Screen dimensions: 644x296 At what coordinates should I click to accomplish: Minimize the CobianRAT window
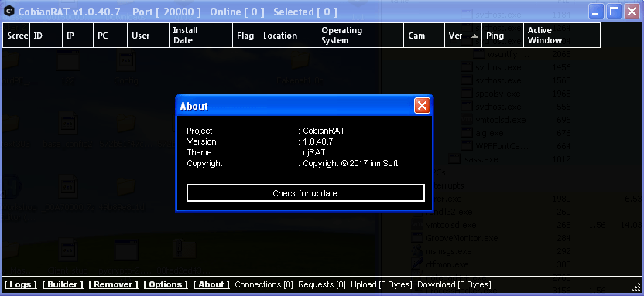(x=596, y=12)
